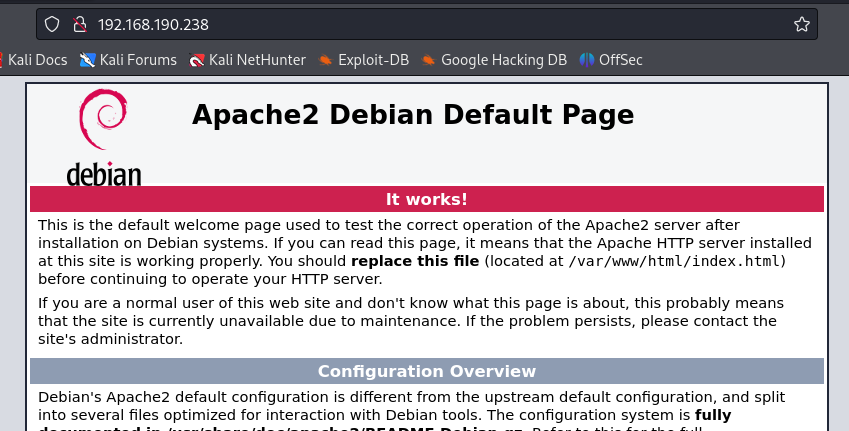Click the Kali NetHunter bookmark favicon
The height and width of the screenshot is (431, 849).
pos(197,60)
